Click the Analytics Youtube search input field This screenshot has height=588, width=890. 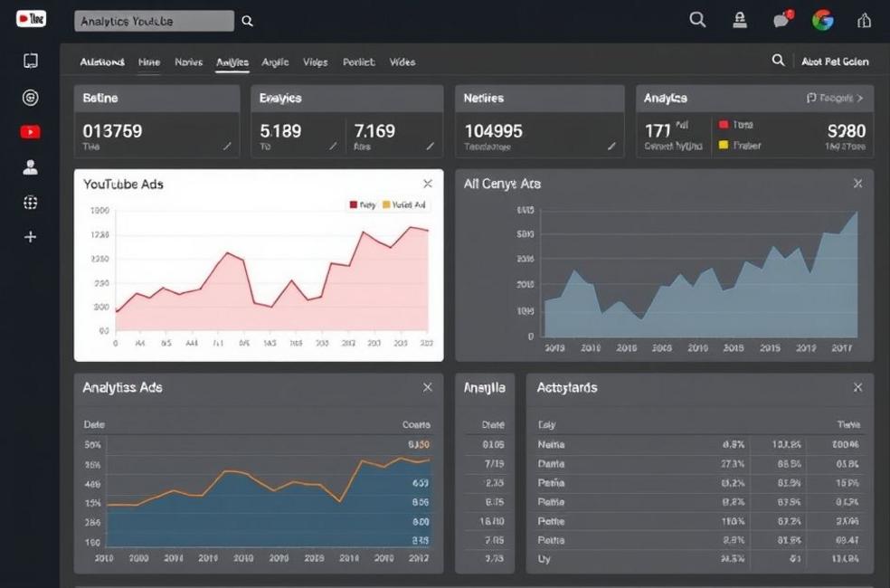click(152, 21)
